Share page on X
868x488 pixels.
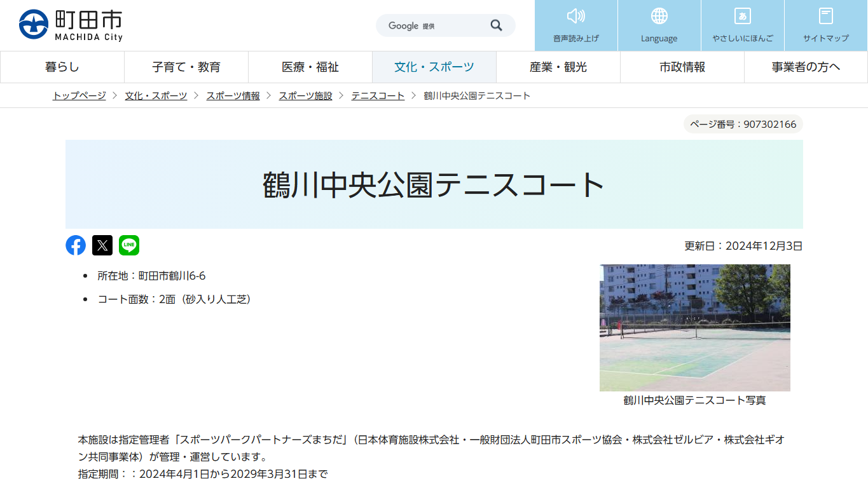click(102, 245)
